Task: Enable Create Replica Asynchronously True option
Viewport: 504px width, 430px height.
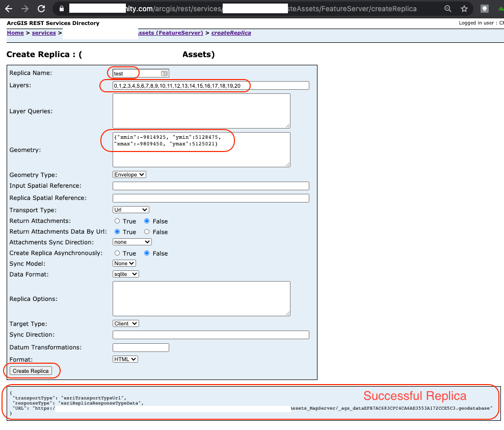Action: 117,254
